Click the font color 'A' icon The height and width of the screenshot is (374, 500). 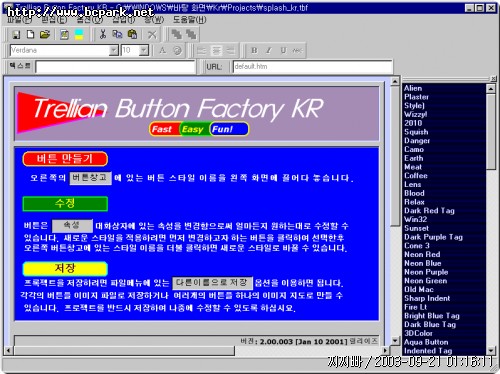163,51
